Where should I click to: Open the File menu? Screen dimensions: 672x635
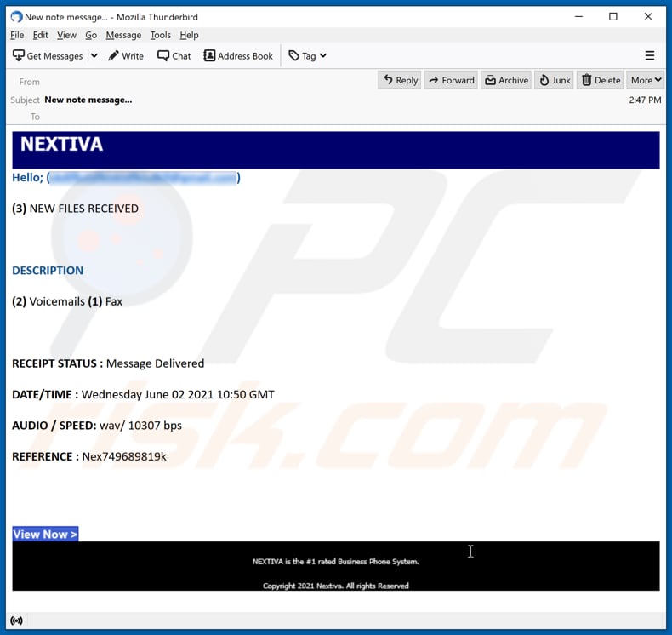tap(17, 35)
